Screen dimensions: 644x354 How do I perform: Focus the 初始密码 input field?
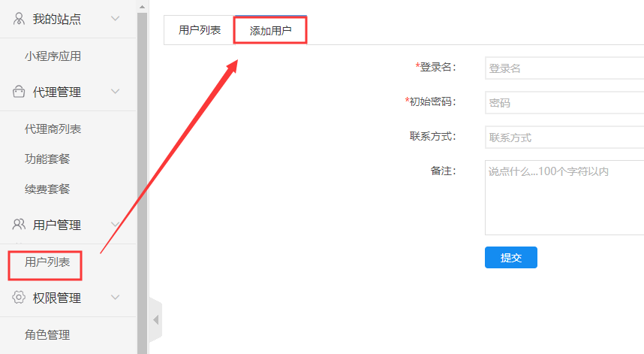pos(564,102)
